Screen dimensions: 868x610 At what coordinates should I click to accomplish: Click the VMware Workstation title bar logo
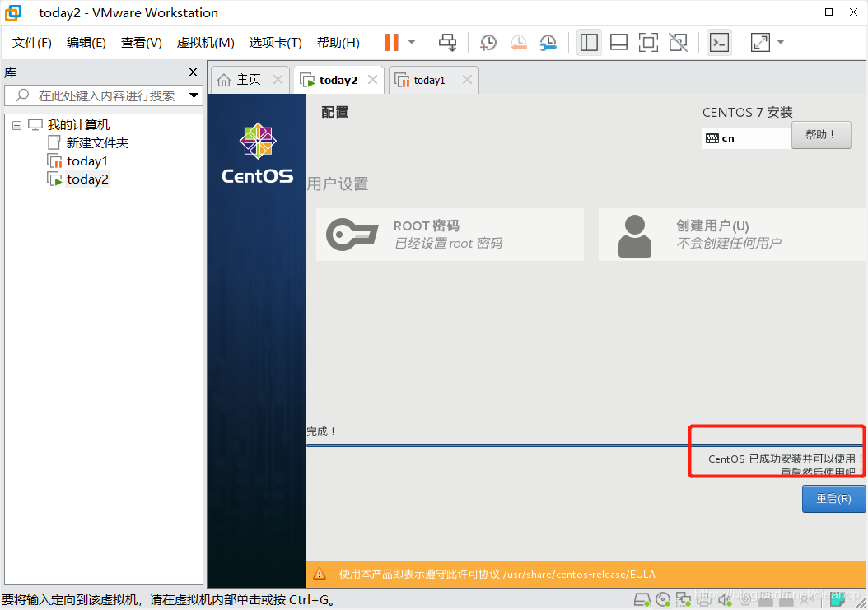click(12, 12)
